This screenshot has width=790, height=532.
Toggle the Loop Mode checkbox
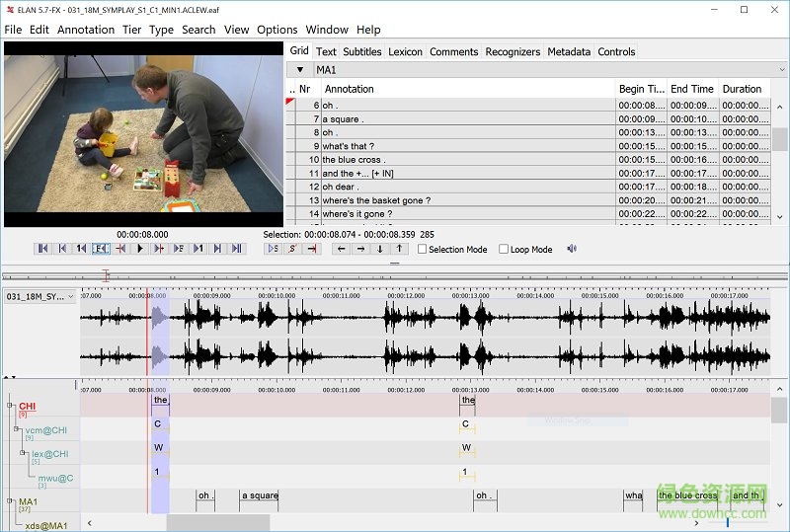pos(504,250)
